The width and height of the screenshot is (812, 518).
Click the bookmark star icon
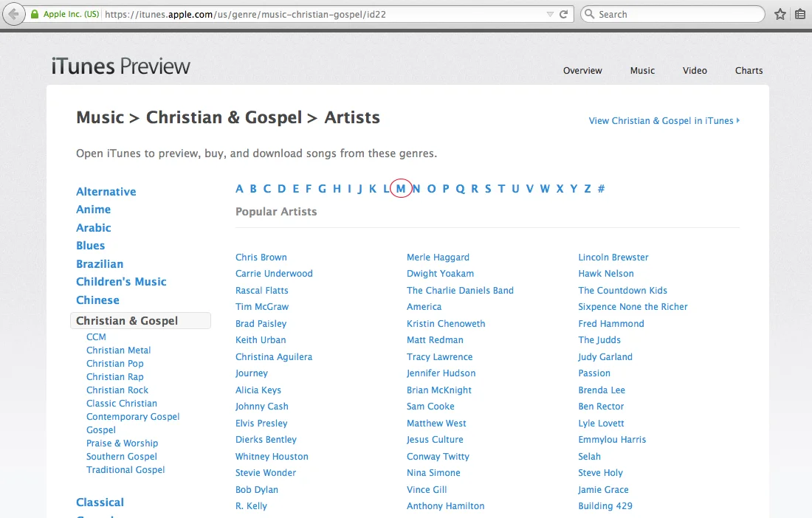tap(780, 15)
